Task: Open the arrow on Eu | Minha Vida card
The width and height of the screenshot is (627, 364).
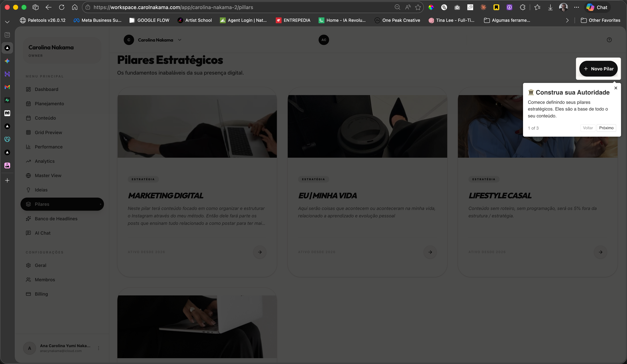Action: (x=430, y=252)
